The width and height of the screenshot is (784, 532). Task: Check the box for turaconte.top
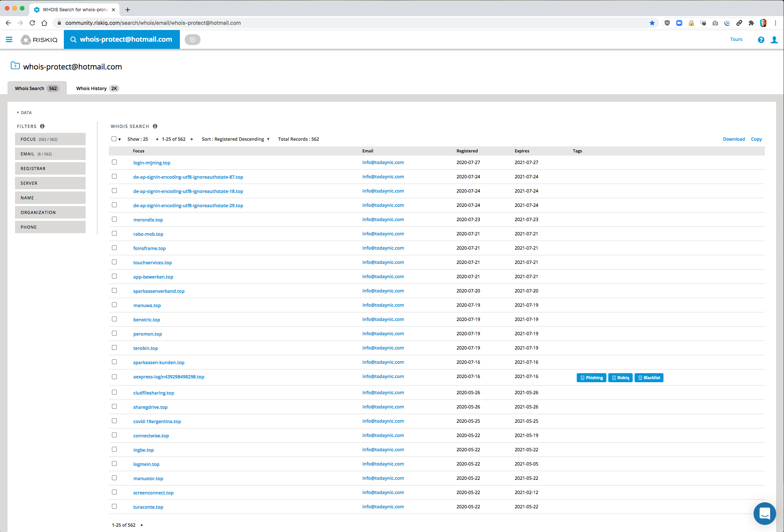(x=114, y=506)
